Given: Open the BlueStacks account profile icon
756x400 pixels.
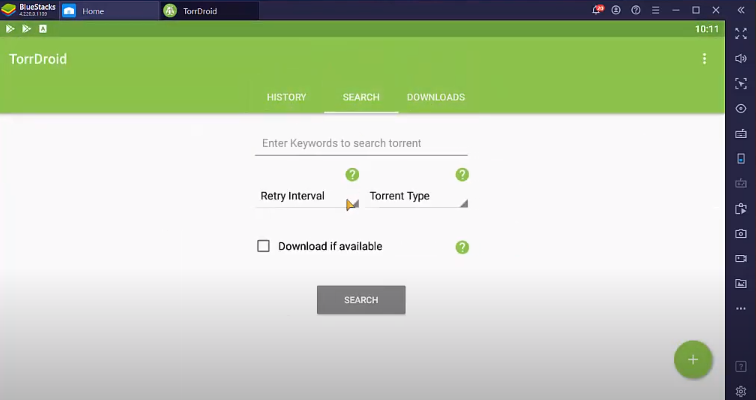Looking at the screenshot, I should coord(616,10).
